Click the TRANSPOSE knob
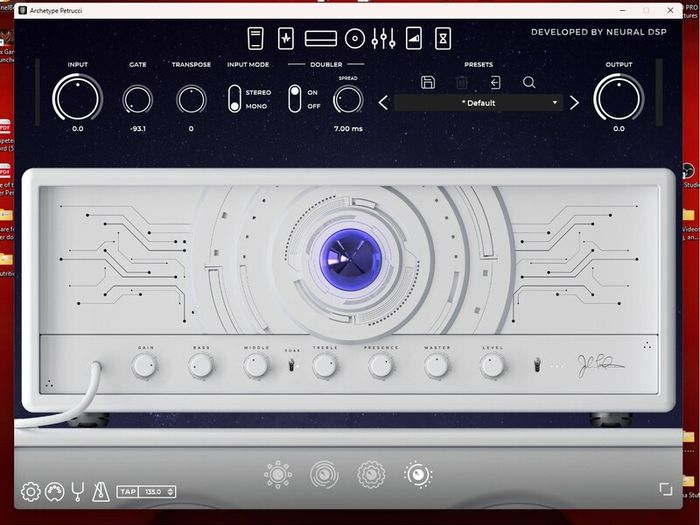 (x=191, y=99)
